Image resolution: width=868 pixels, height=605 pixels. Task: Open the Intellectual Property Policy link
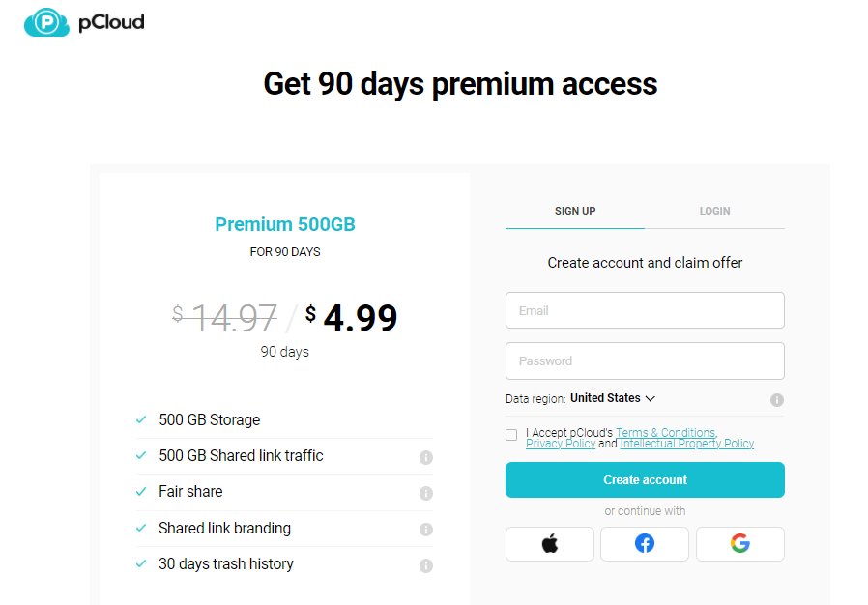click(x=687, y=444)
